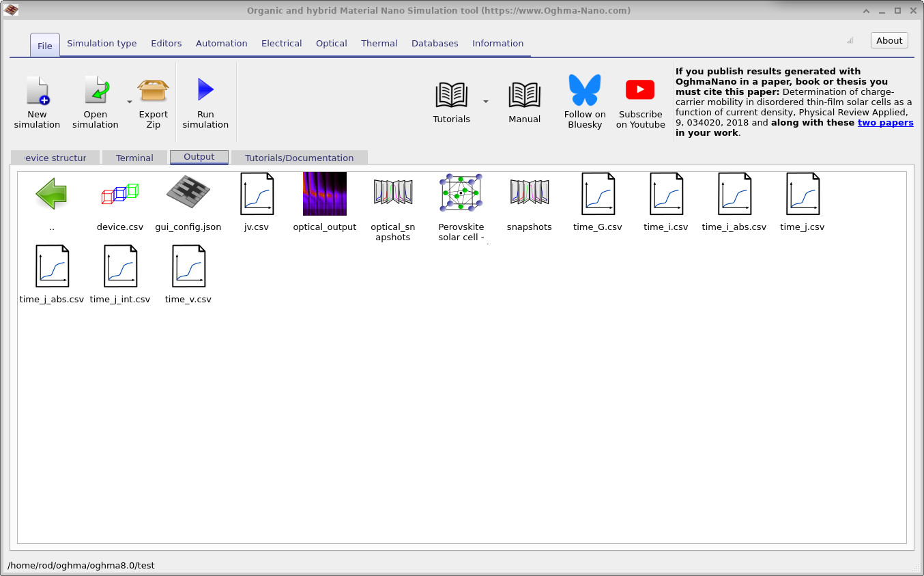Create a New simulation
The image size is (924, 576).
click(37, 99)
